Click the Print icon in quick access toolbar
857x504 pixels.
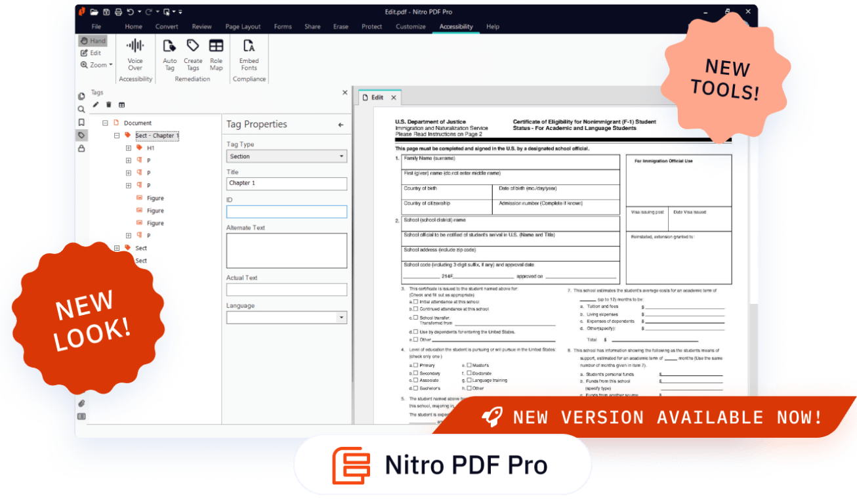[x=118, y=12]
